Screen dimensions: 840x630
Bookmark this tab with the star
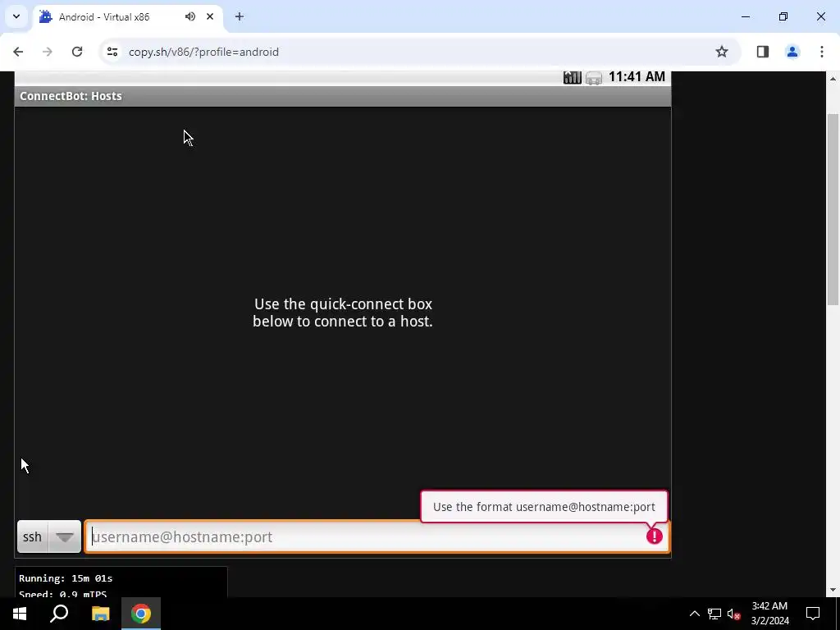click(x=722, y=52)
